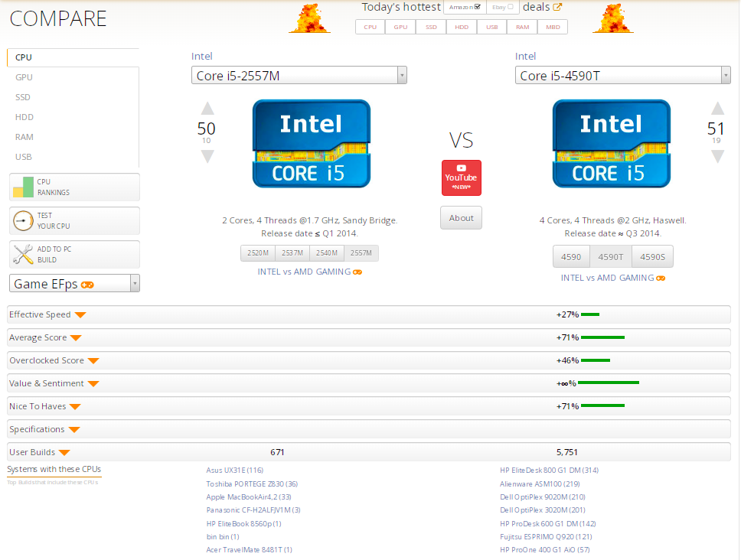Open the RAM hottest deals tab
Image resolution: width=741 pixels, height=560 pixels.
522,27
